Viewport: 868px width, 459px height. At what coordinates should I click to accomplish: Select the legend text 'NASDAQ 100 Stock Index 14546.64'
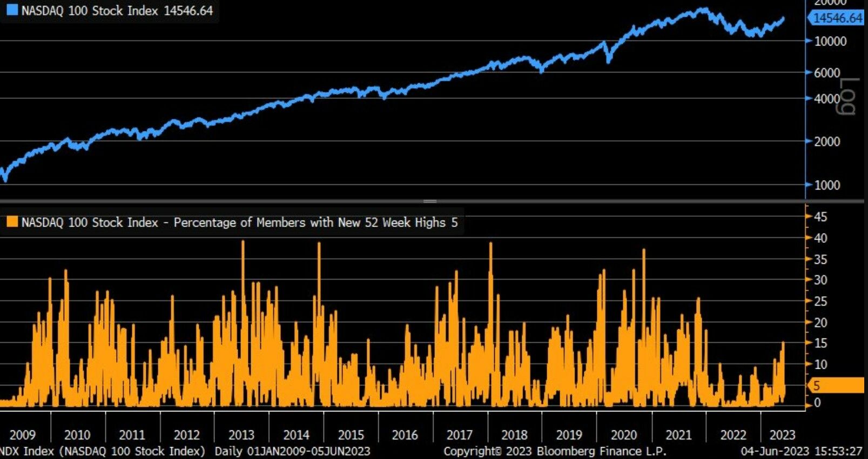[117, 10]
